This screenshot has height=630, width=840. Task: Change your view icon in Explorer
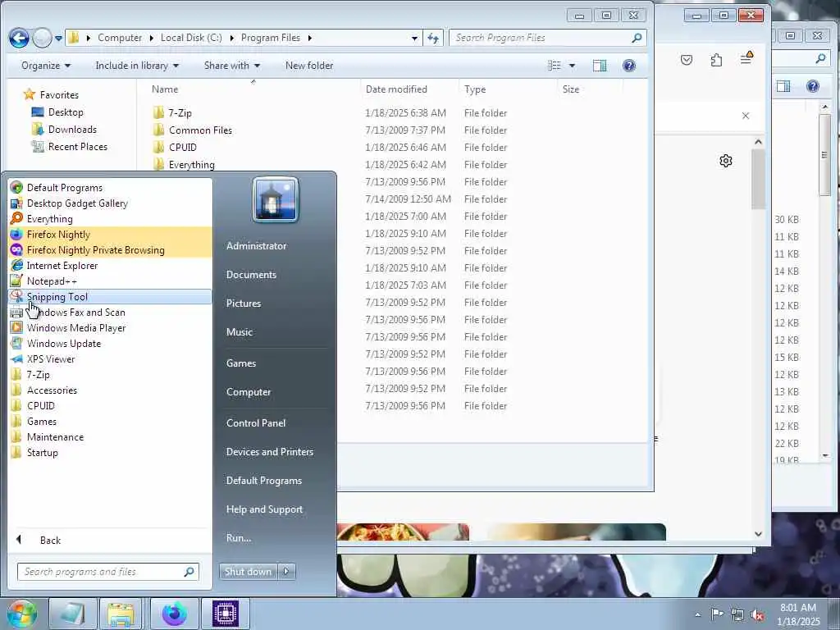point(555,66)
